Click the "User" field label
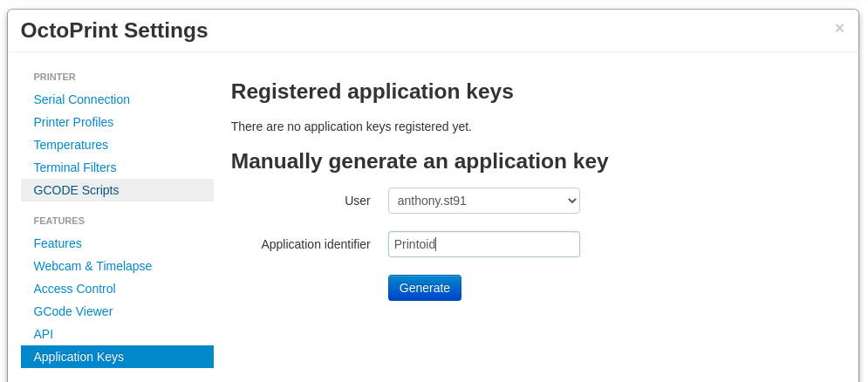This screenshot has width=868, height=382. (x=358, y=201)
